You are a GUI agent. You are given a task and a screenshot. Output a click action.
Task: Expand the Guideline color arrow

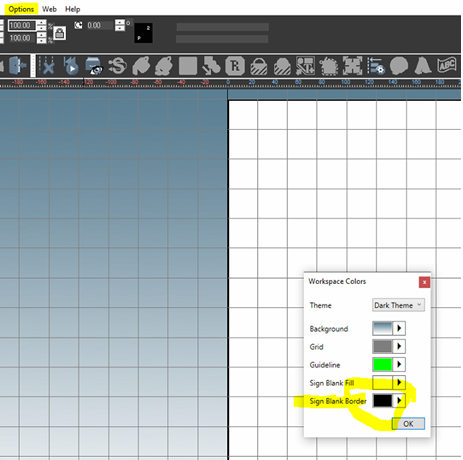pyautogui.click(x=399, y=364)
